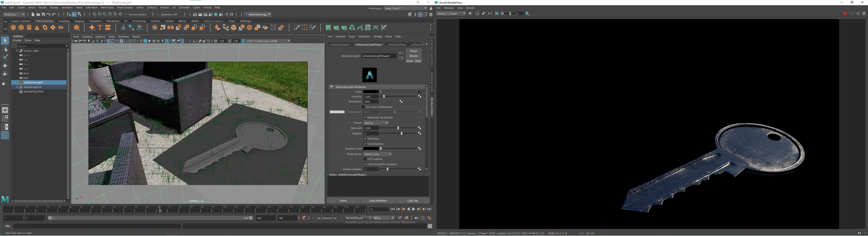Screen dimensions: 868x236
Task: Open the Format latlong dropdown
Action: (376, 123)
